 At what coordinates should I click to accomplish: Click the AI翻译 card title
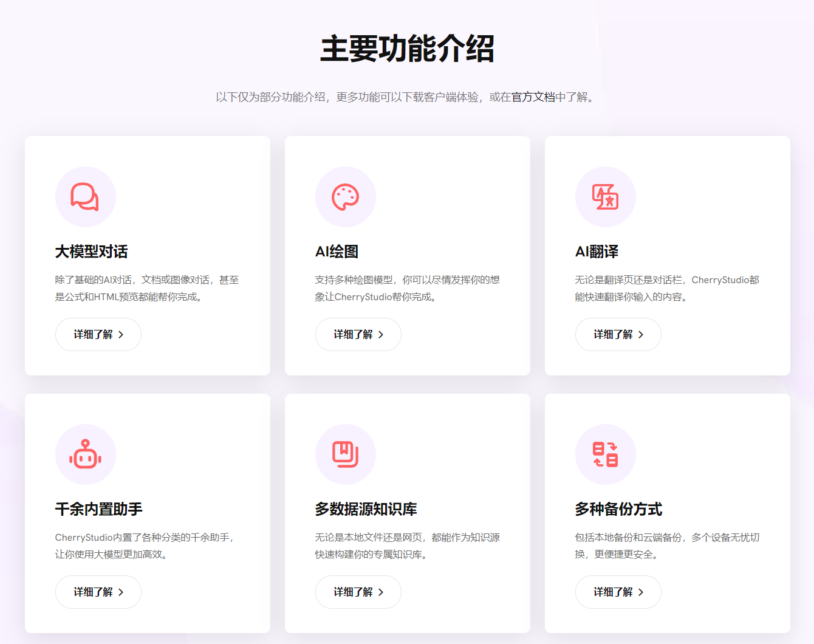pyautogui.click(x=597, y=252)
